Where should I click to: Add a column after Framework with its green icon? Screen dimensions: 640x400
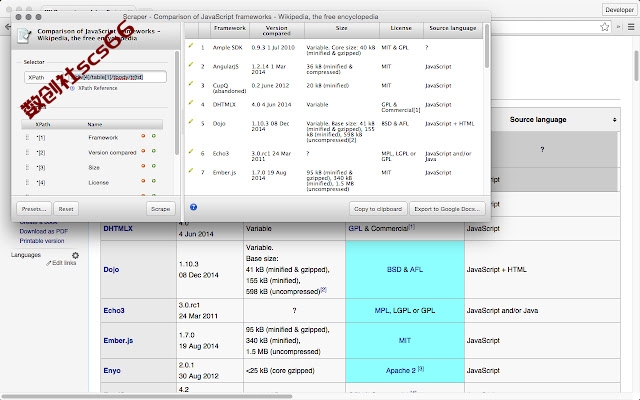tap(154, 136)
